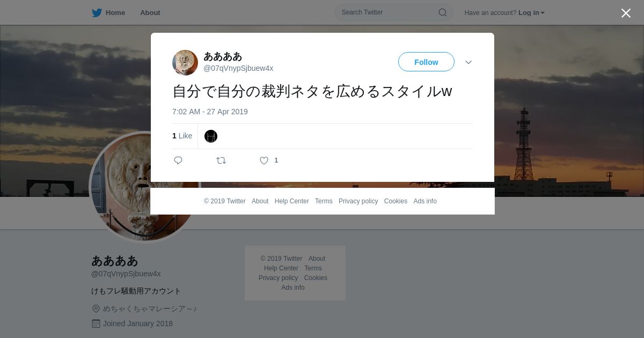The width and height of the screenshot is (644, 338).
Task: Open the 1 Like list
Action: 182,136
